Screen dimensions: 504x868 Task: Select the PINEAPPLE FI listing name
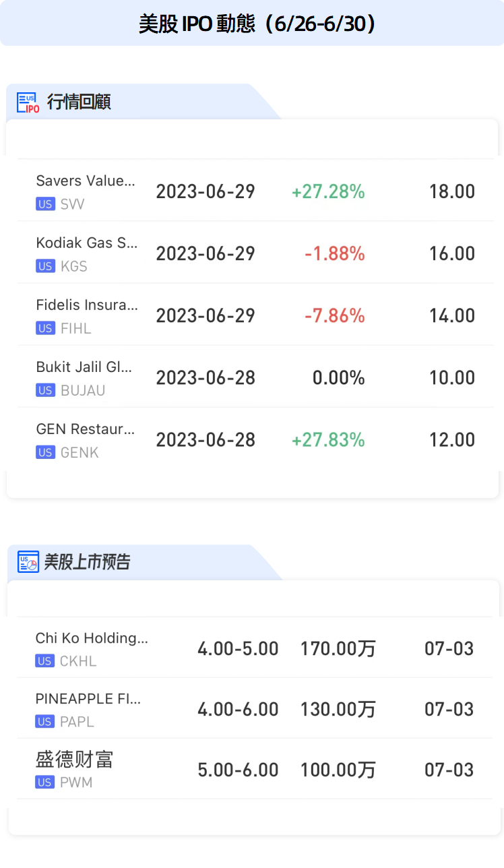tap(88, 699)
